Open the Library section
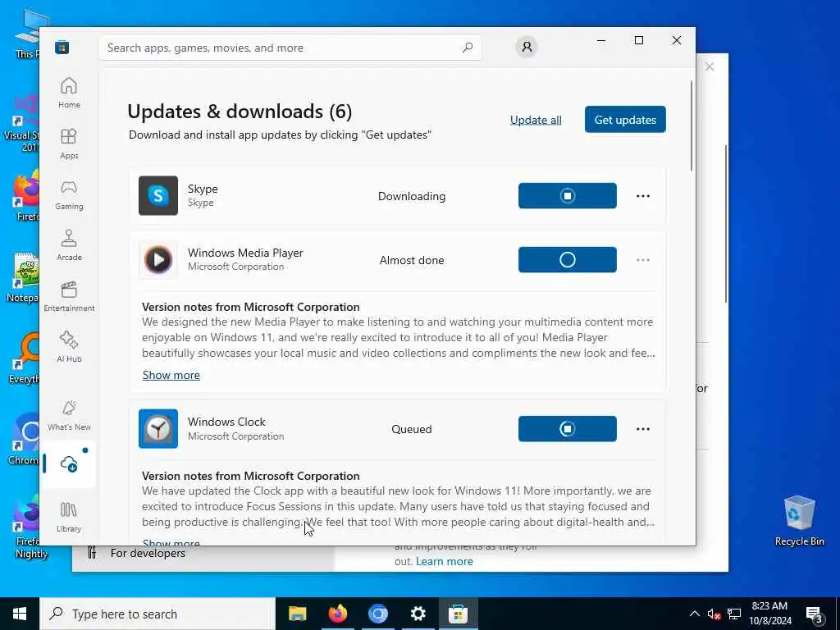The width and height of the screenshot is (840, 630). click(69, 517)
